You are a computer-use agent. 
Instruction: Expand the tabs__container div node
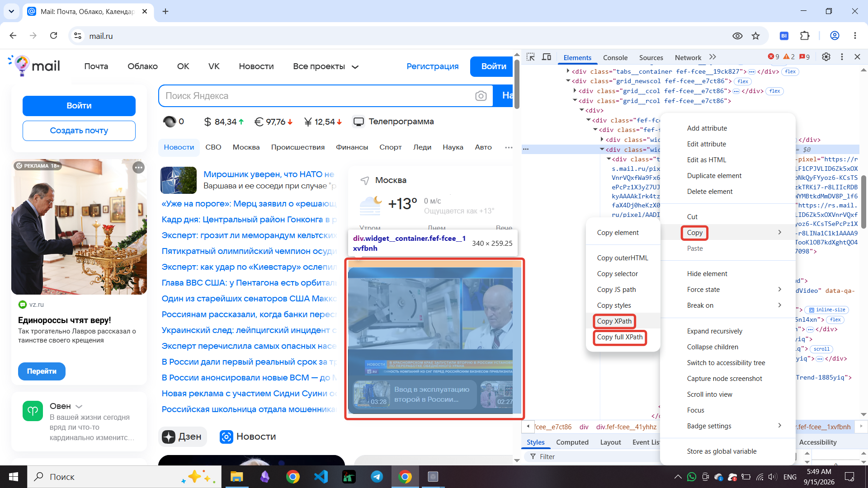coord(568,71)
